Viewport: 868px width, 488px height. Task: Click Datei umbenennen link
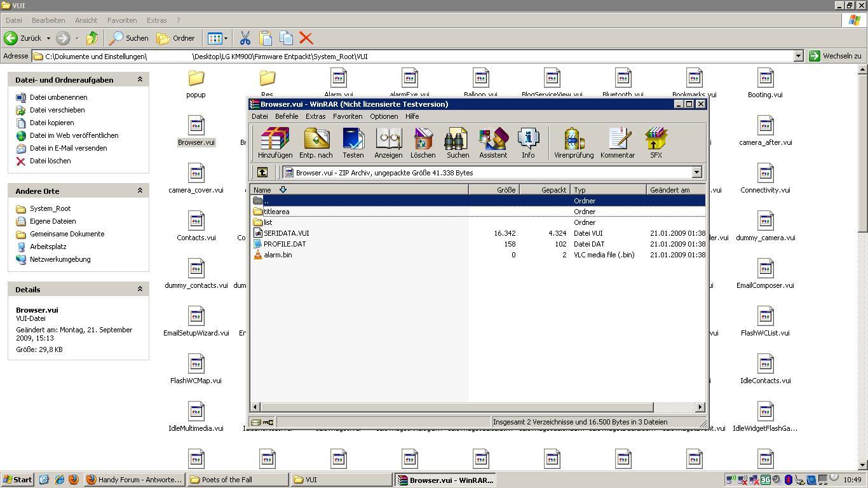[58, 97]
